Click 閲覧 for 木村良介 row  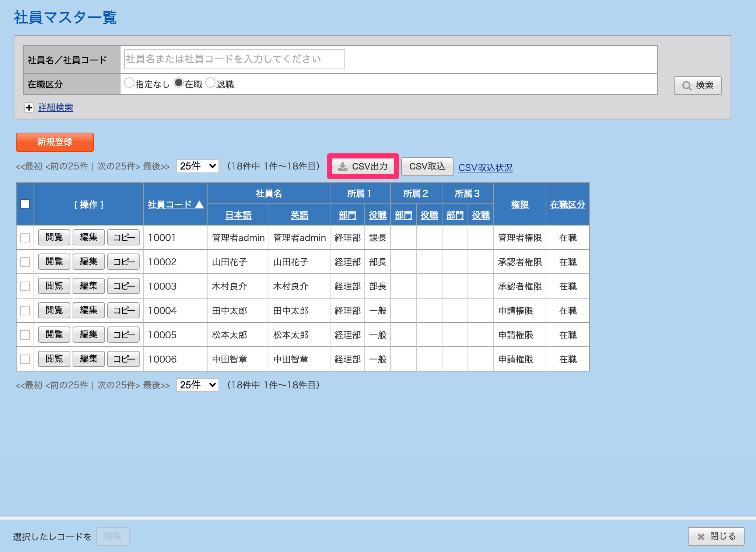point(54,286)
